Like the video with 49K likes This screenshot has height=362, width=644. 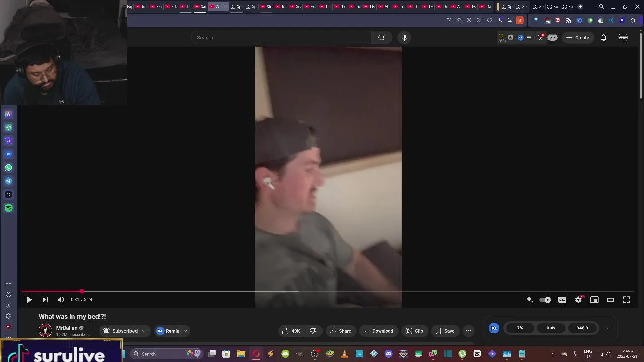coord(291,331)
